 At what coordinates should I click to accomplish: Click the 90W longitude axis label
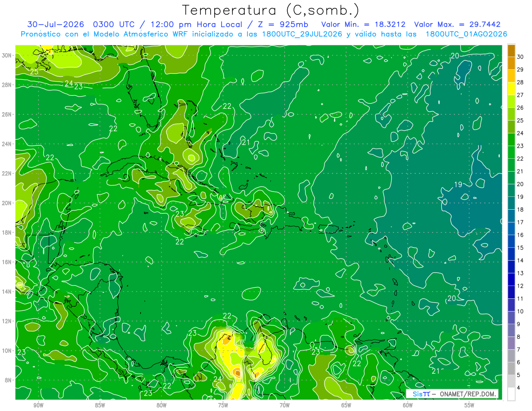coord(38,405)
